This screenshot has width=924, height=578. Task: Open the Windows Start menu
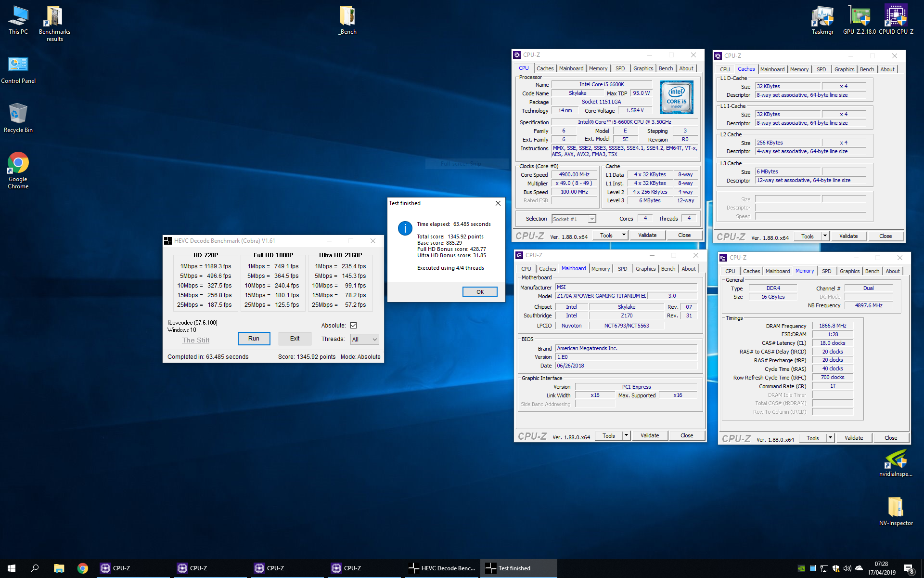point(12,568)
